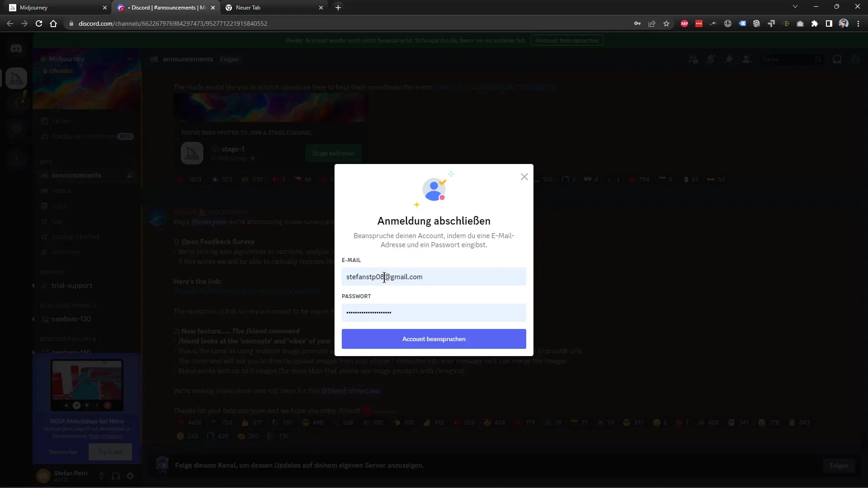
Task: Open the threads icon in header
Action: 693,59
